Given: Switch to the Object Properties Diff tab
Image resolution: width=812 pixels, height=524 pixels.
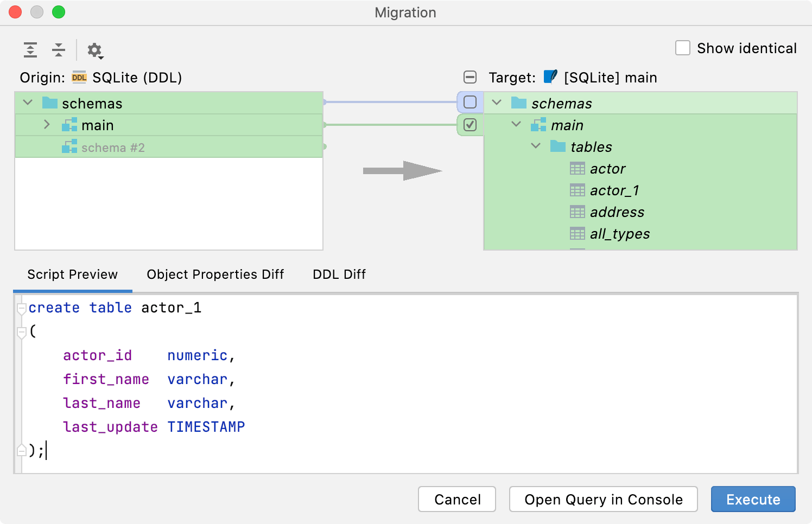Looking at the screenshot, I should [215, 274].
